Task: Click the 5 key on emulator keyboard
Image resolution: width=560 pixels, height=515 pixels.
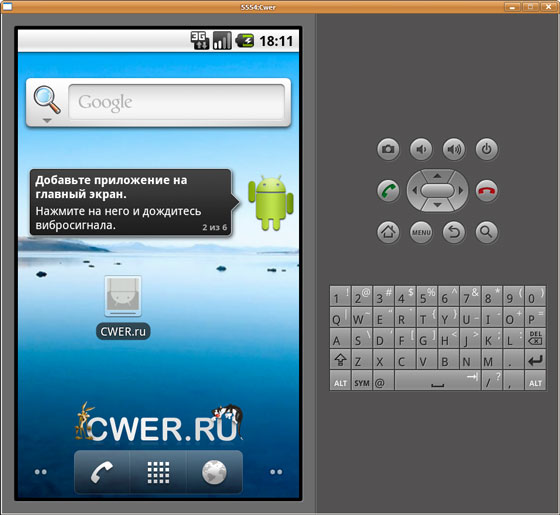Action: (427, 296)
